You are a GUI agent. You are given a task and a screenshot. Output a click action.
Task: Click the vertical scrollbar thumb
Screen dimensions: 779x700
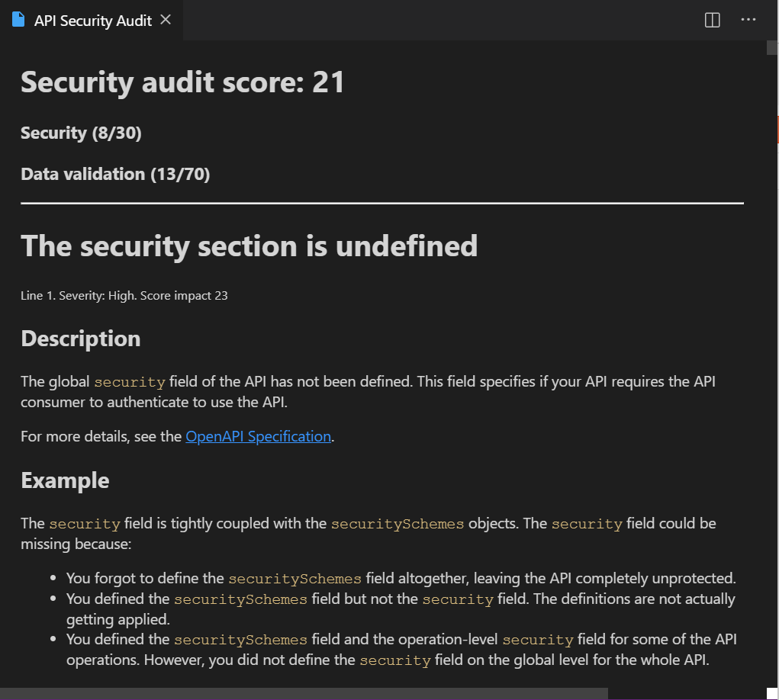772,48
